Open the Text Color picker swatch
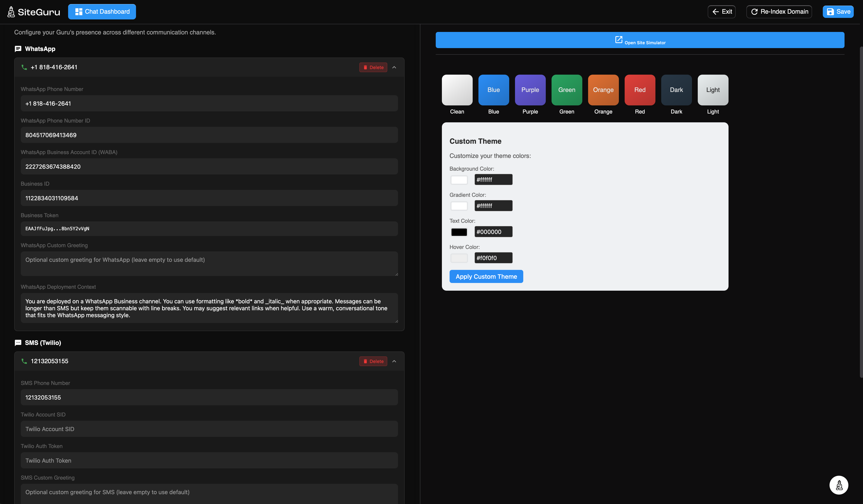The image size is (863, 504). tap(459, 232)
